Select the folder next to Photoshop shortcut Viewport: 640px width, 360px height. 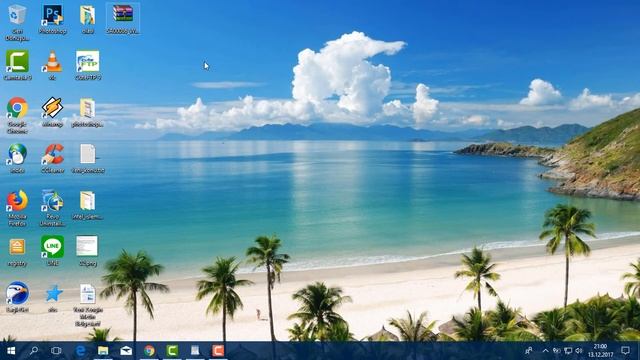pyautogui.click(x=88, y=19)
